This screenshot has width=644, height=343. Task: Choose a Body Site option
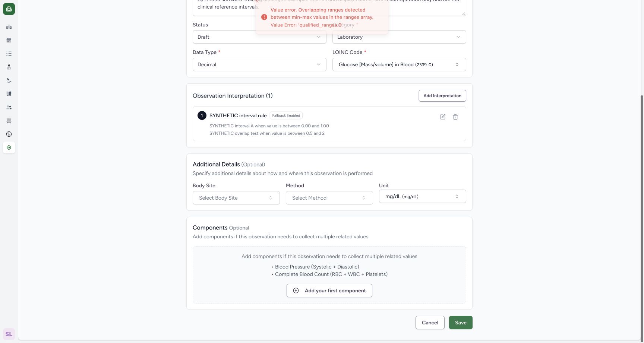(236, 198)
